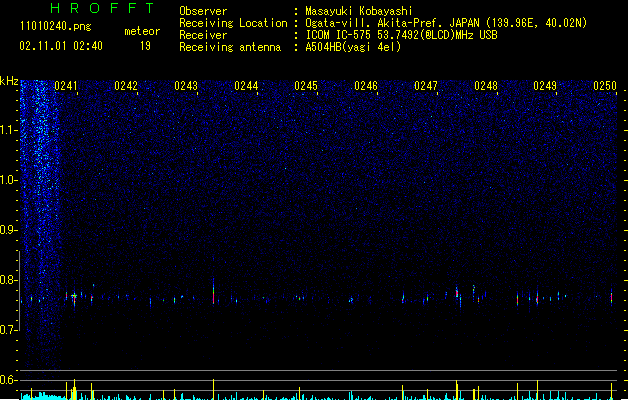Click the 0246 time marker

(x=366, y=86)
